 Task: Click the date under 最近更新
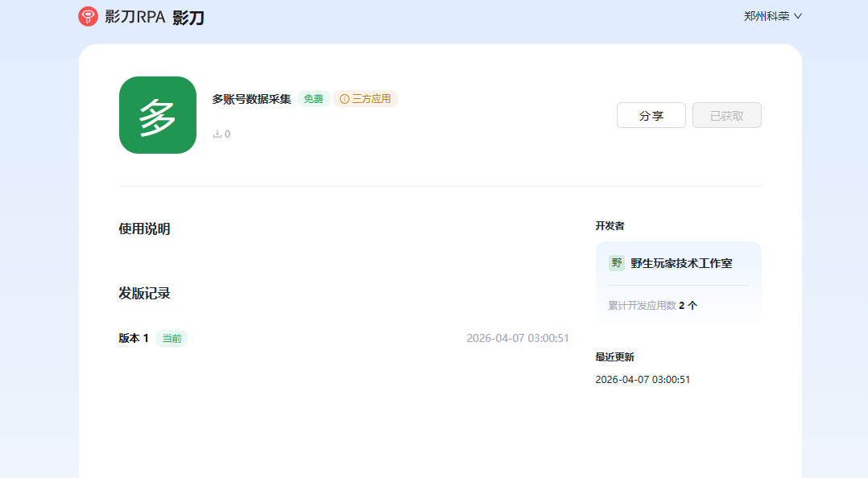point(643,379)
